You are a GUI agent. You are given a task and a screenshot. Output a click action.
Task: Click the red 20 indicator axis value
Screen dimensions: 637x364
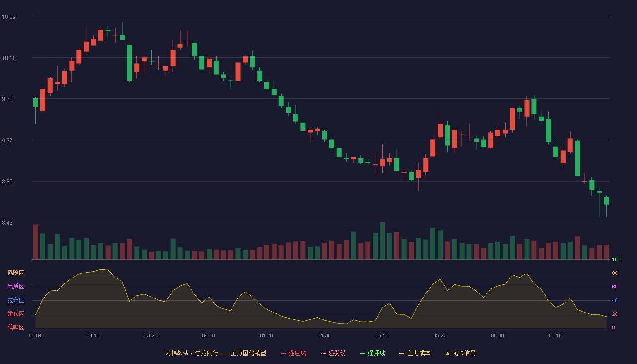(615, 314)
